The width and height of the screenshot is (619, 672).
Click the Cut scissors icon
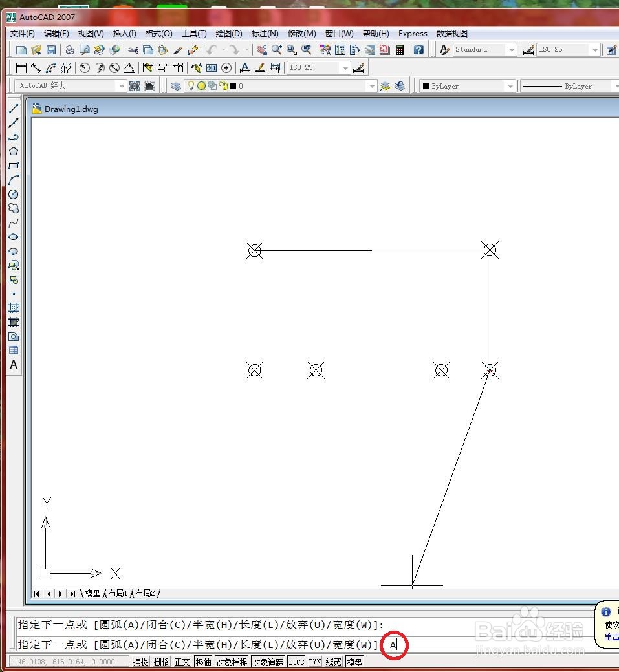(x=133, y=50)
